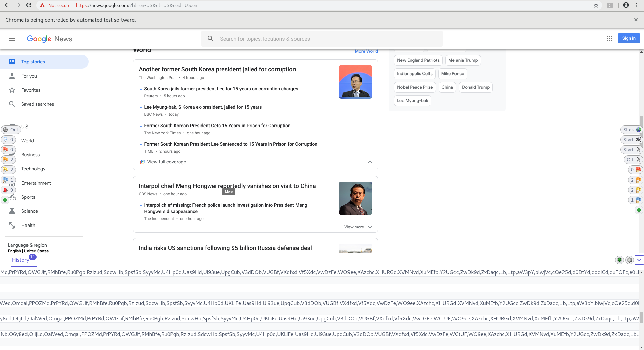
Task: Click the Meng Hongwei story thumbnail
Action: (x=356, y=198)
